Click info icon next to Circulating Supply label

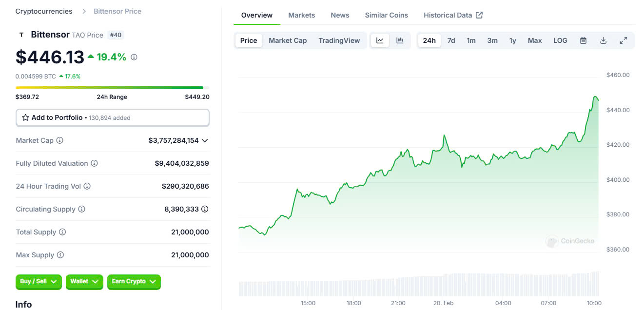click(x=82, y=209)
